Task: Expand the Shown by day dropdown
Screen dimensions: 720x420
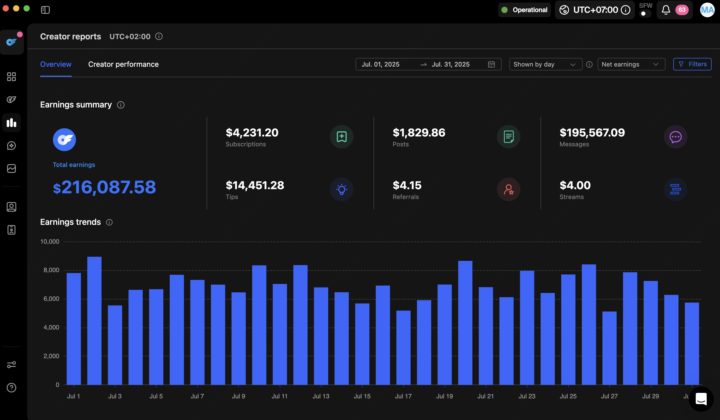Action: 545,64
